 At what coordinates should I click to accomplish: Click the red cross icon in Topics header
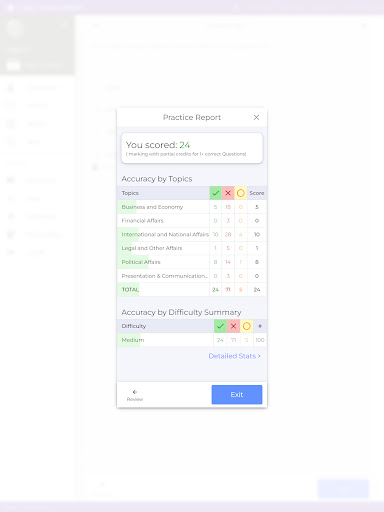(228, 193)
